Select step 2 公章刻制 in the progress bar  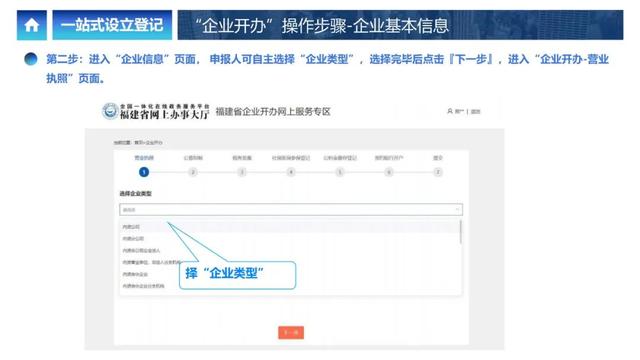point(193,172)
